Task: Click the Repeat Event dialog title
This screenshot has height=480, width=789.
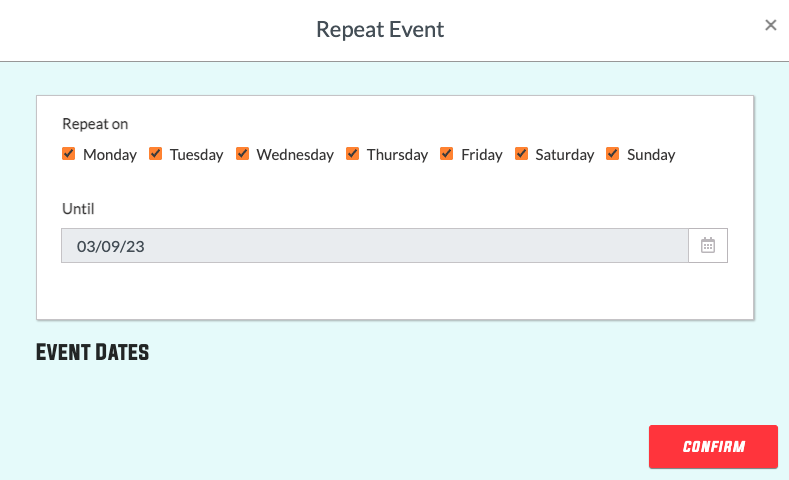Action: 380,29
